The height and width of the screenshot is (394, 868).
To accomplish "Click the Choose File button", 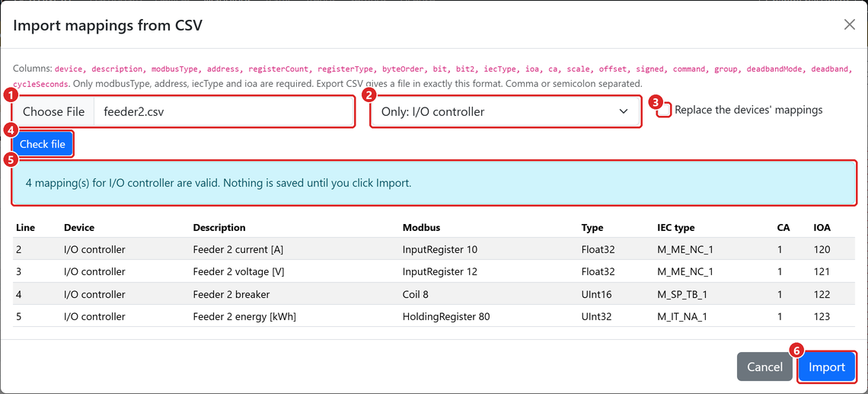I will pyautogui.click(x=54, y=112).
